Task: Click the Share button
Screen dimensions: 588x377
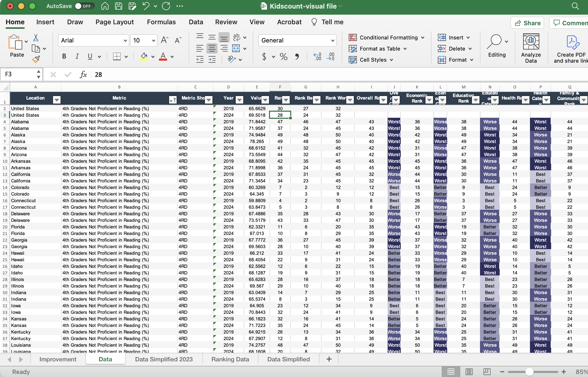Action: (527, 23)
